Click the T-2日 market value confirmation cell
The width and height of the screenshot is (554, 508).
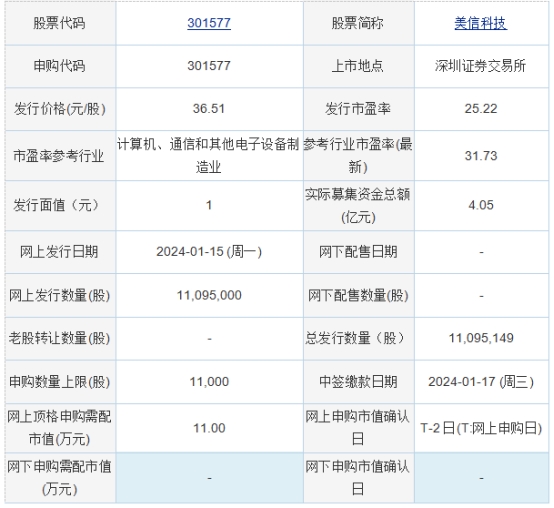click(481, 428)
